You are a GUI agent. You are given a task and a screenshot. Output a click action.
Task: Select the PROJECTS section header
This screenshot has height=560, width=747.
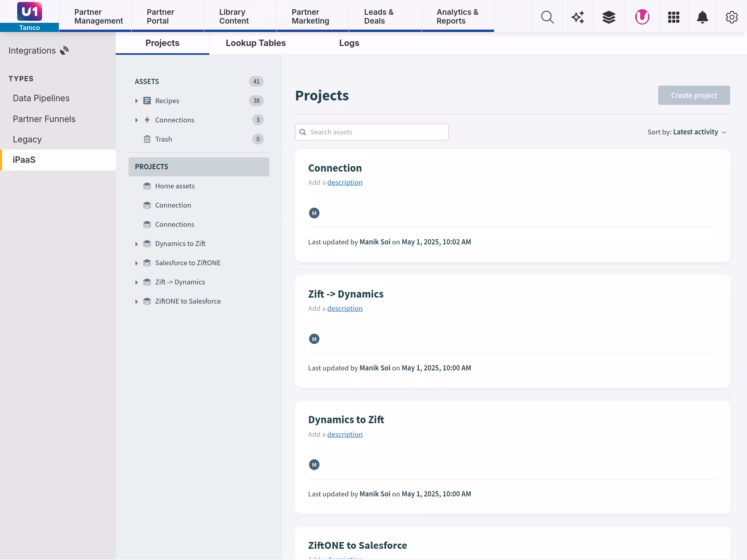pos(199,167)
